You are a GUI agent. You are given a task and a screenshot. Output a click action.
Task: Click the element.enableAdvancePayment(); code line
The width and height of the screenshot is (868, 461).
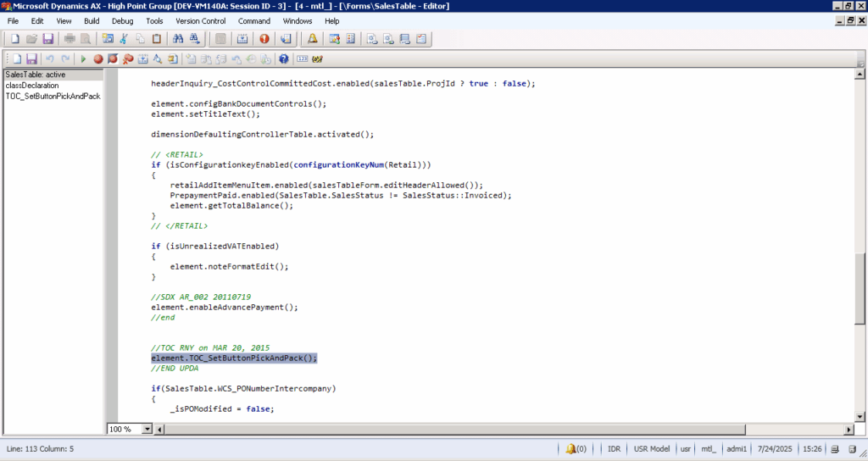tap(224, 307)
